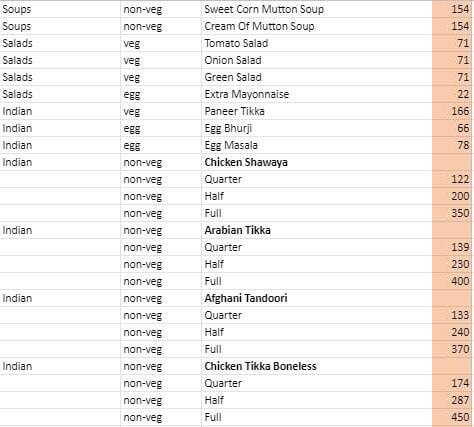Select the bold Arabian Tikka cell
Viewport: 474px width, 427px height.
tap(317, 230)
